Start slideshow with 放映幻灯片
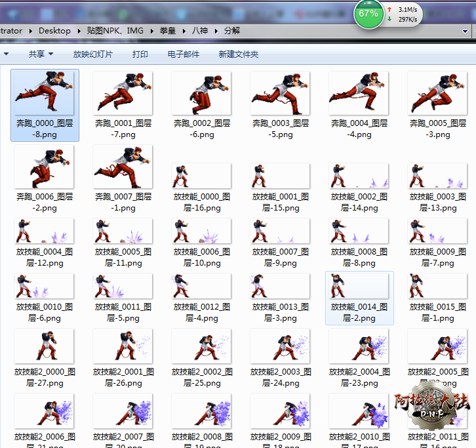 click(92, 54)
